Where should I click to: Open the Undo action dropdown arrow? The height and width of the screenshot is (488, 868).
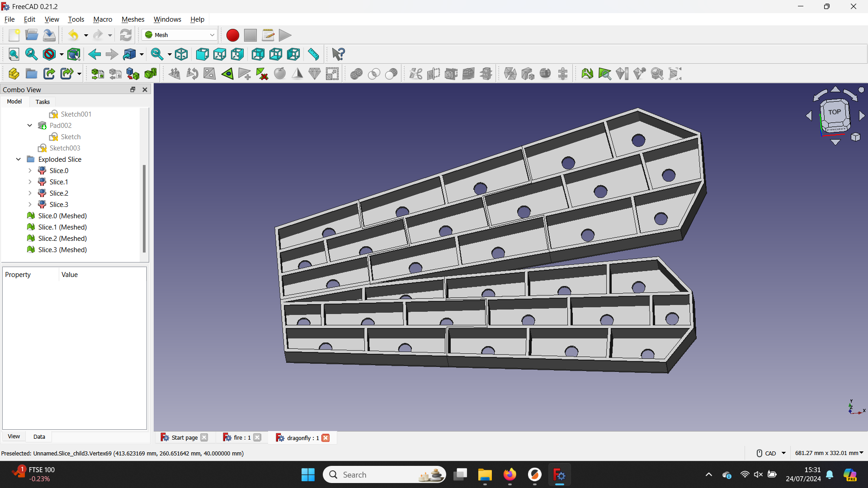[x=86, y=34]
